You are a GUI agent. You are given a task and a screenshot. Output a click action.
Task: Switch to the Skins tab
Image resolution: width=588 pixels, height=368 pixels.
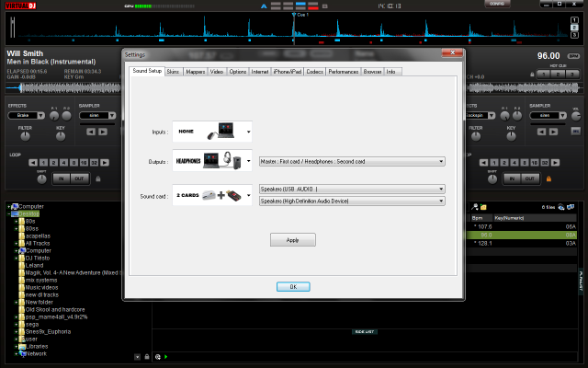point(173,72)
